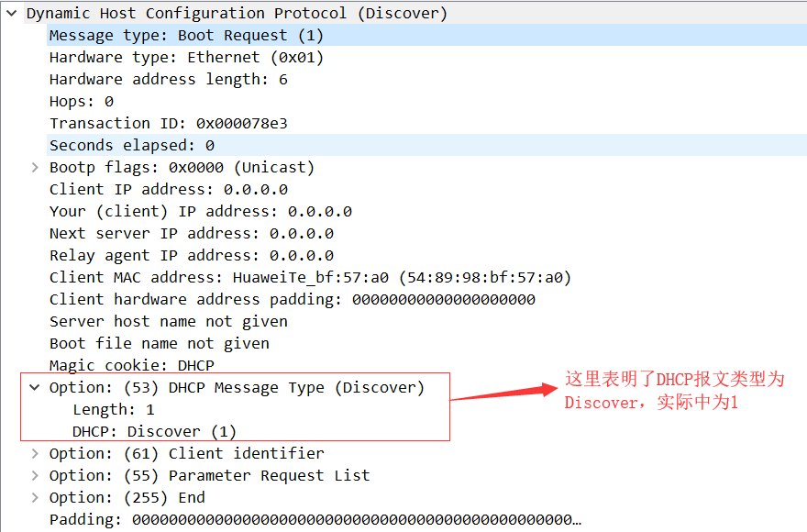Select Option (255) End text

coord(127,497)
